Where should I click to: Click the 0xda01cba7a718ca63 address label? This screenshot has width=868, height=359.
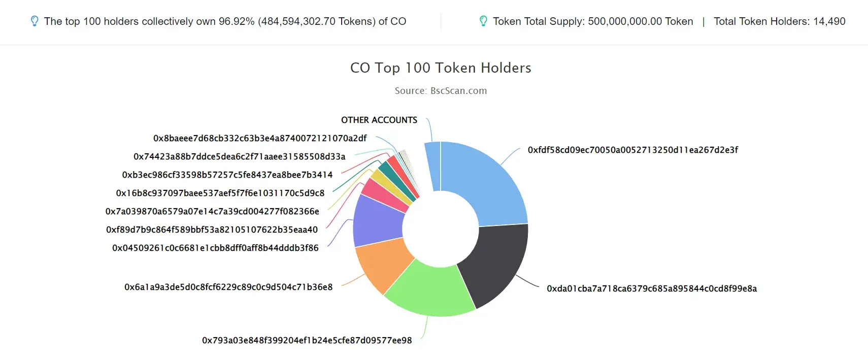652,288
